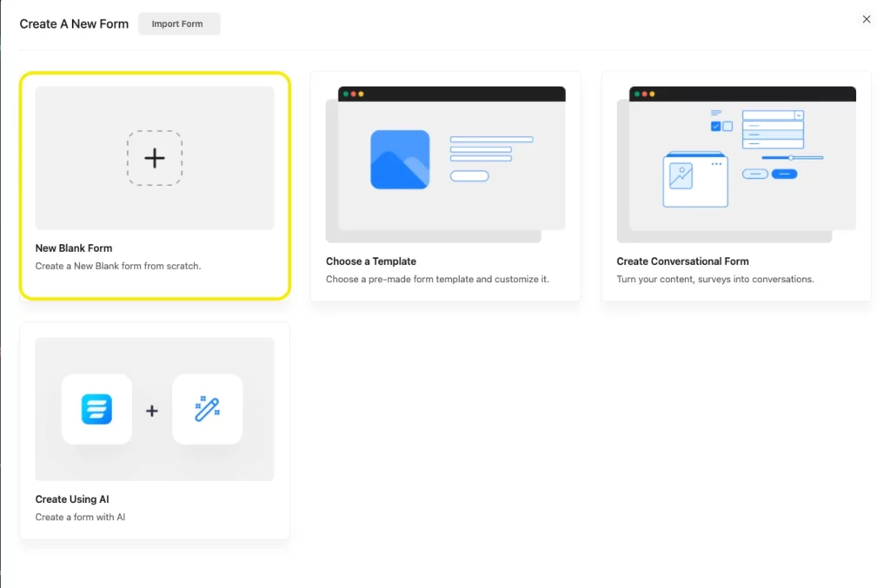Open the Create Conversational Form title
The height and width of the screenshot is (588, 890).
pyautogui.click(x=682, y=261)
